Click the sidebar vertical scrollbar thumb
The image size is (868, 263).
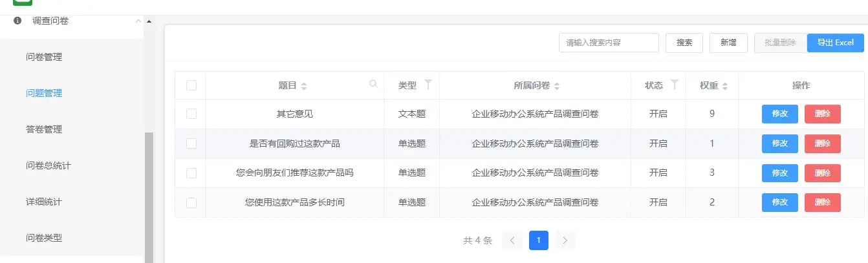pyautogui.click(x=149, y=194)
